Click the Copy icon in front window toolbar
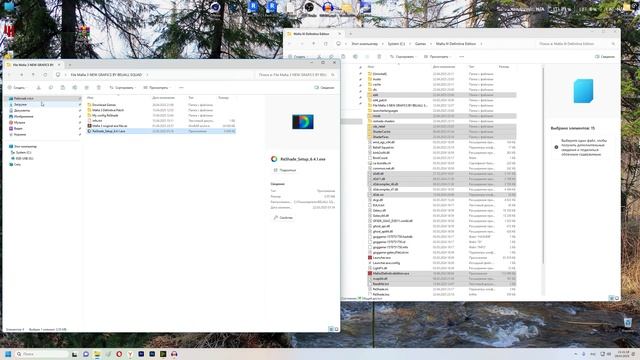Screen dimensions: 640x360 (51, 88)
